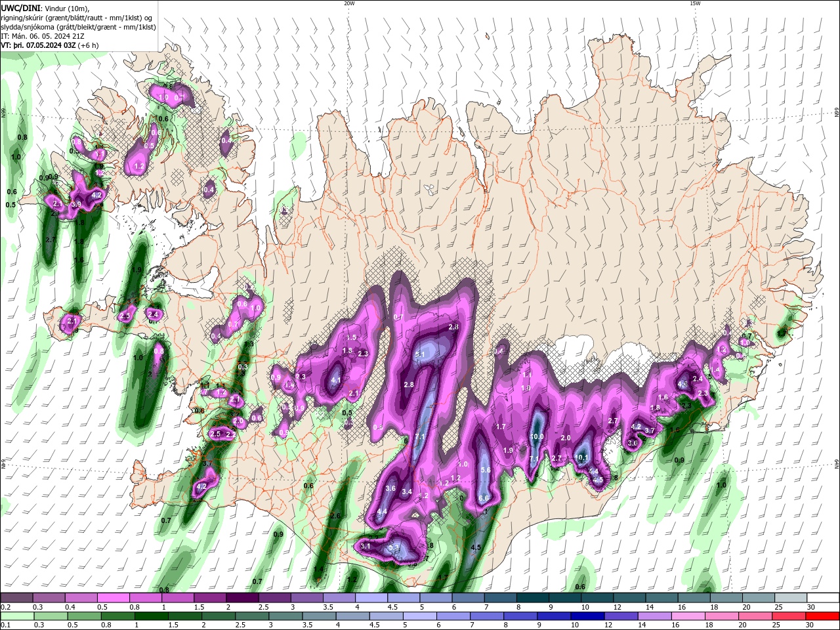
Task: Pick the dark teal 9 swatch in the sleet legend
Action: (x=564, y=598)
